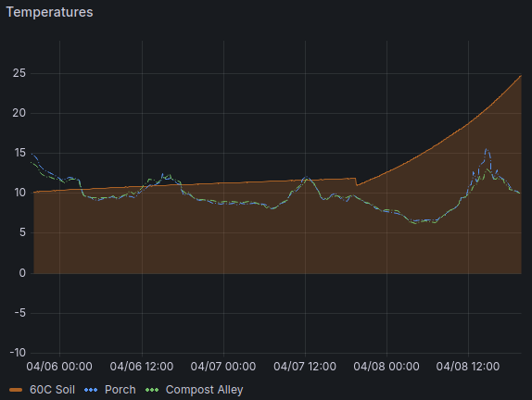Click the -10 y-axis tick label
Image resolution: width=532 pixels, height=400 pixels.
pyautogui.click(x=18, y=353)
